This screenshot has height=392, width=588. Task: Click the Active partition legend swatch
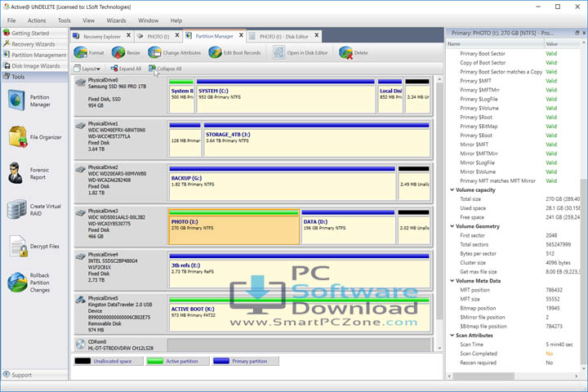click(x=155, y=361)
